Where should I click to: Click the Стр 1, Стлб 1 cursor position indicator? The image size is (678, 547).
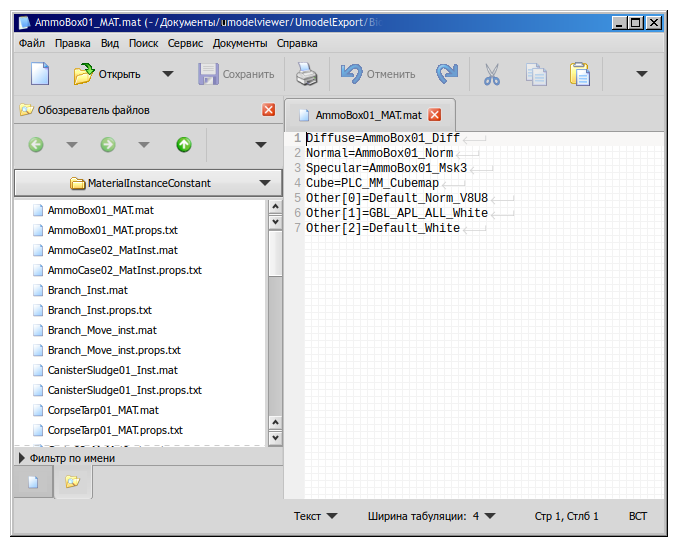(566, 516)
